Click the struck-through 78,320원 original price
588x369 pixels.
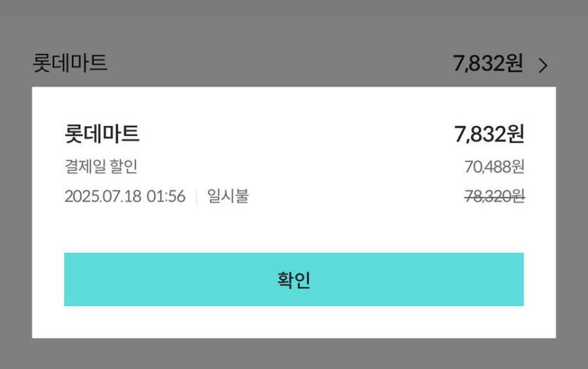pyautogui.click(x=494, y=197)
